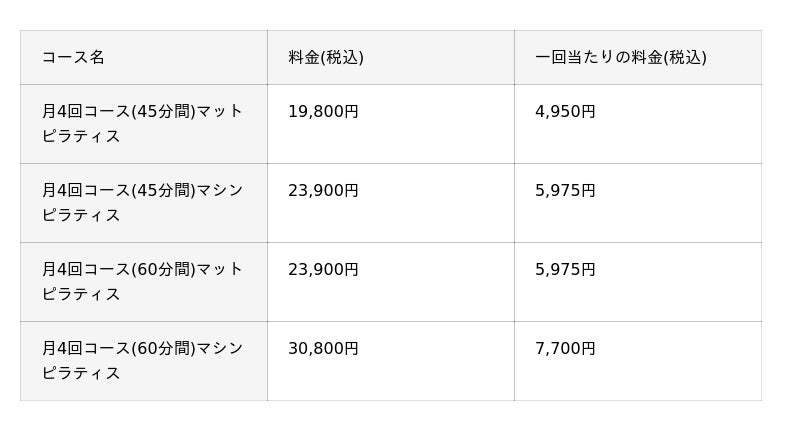
Task: Click 5,975円 in the 45分間 マシン row
Action: pos(565,191)
